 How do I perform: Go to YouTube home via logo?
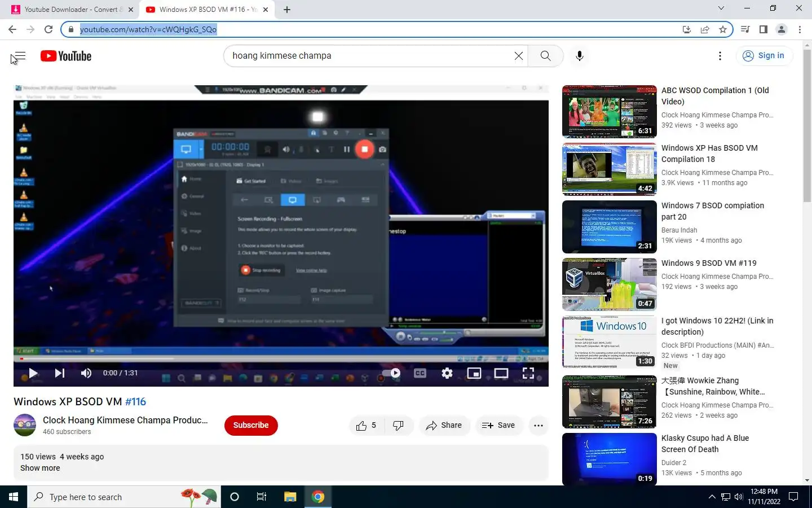point(66,56)
